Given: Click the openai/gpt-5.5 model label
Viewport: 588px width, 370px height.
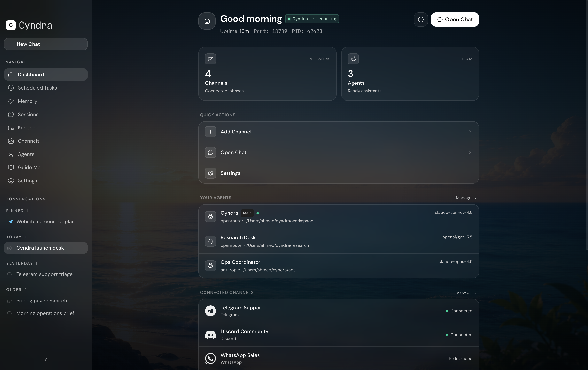Looking at the screenshot, I should (457, 237).
